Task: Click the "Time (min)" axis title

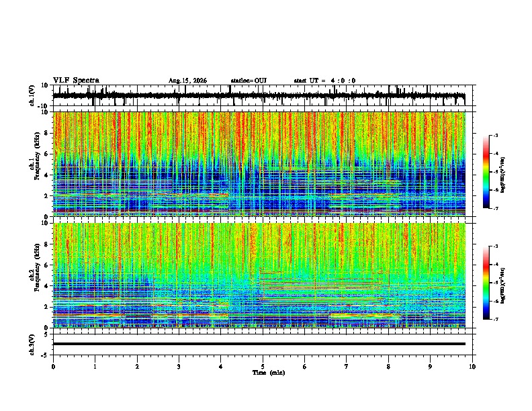Action: click(x=269, y=373)
